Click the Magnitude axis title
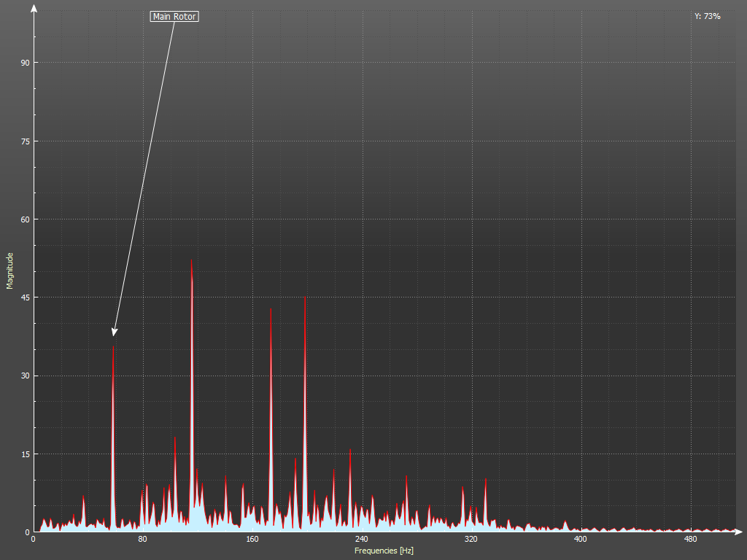The width and height of the screenshot is (747, 560). click(x=10, y=271)
